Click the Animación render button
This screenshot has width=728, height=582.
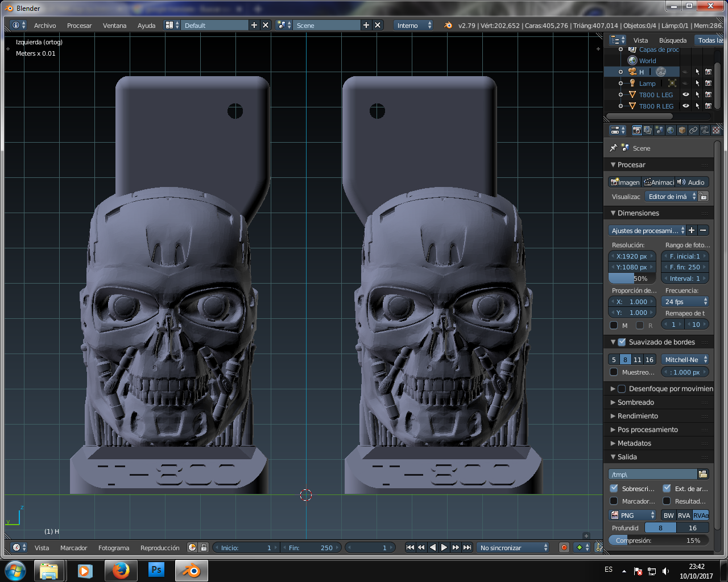point(658,182)
